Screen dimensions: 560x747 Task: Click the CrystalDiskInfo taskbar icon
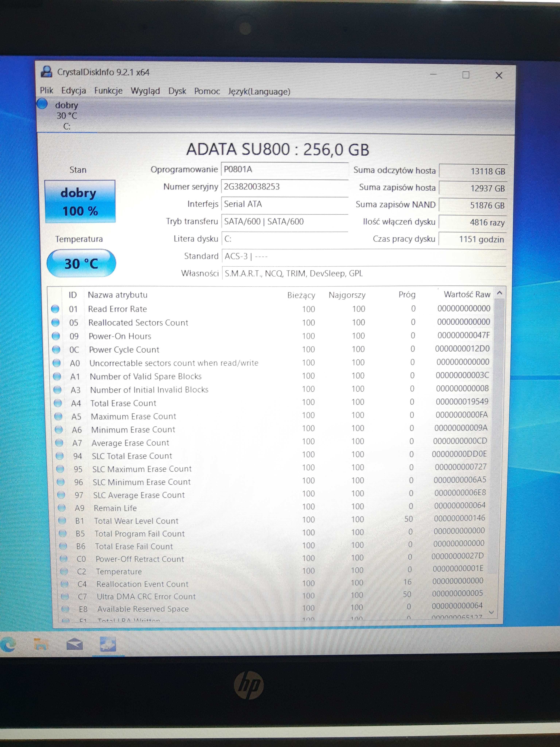(x=108, y=644)
